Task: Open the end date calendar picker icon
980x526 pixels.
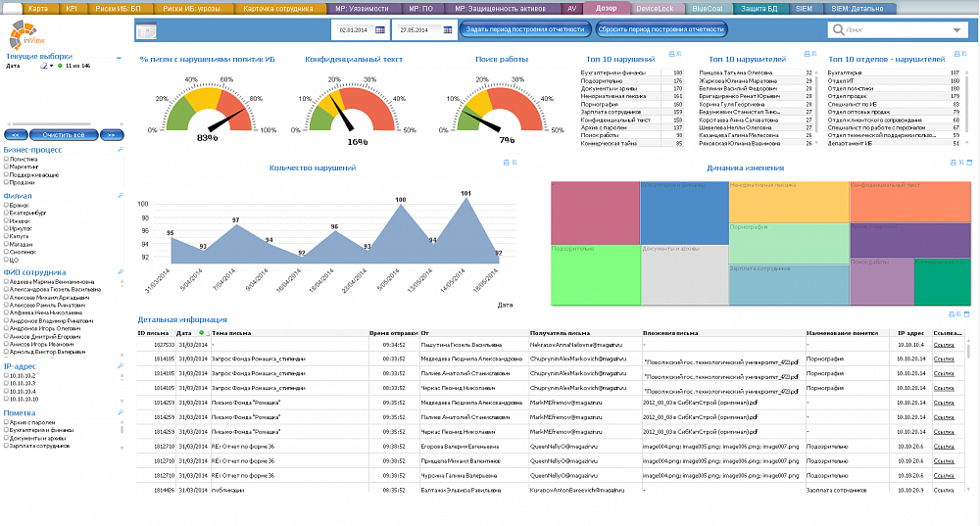Action: tap(448, 30)
